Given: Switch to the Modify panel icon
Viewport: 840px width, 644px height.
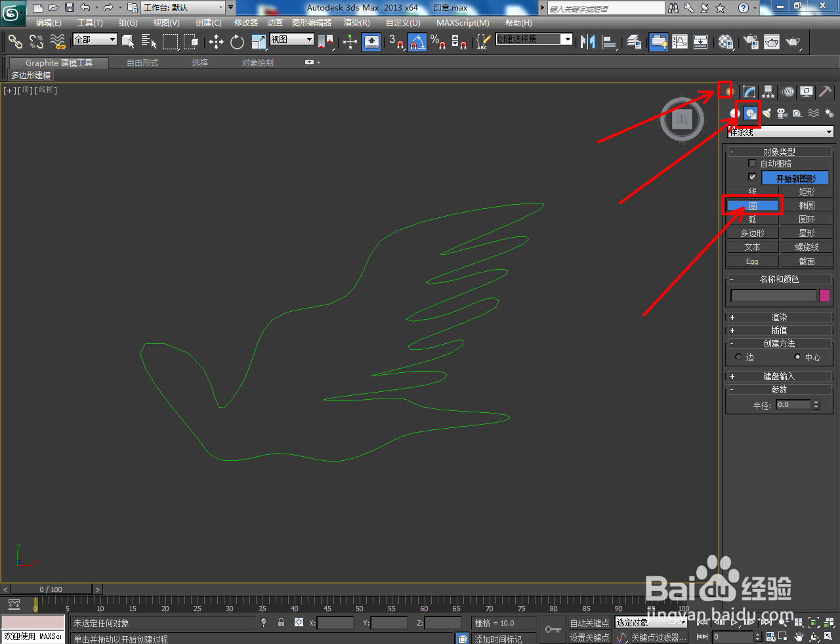Looking at the screenshot, I should pos(749,92).
